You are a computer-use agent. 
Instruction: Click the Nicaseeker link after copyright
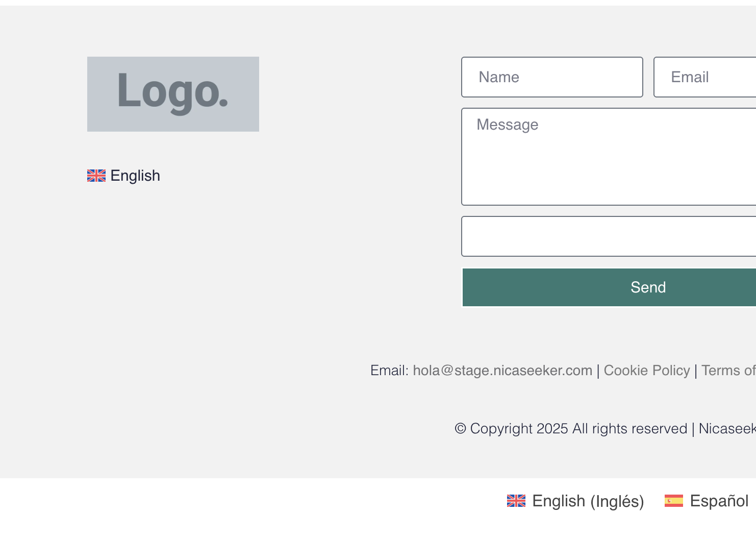727,429
